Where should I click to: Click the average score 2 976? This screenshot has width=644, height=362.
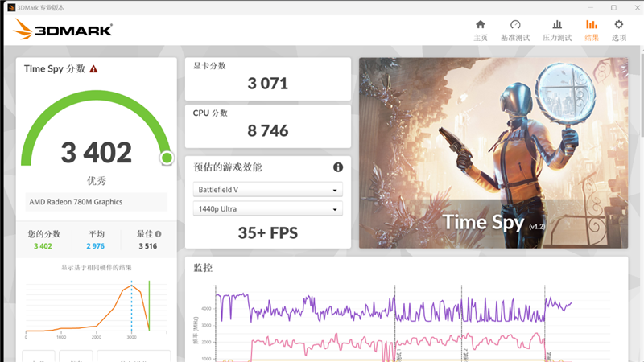[x=95, y=246]
